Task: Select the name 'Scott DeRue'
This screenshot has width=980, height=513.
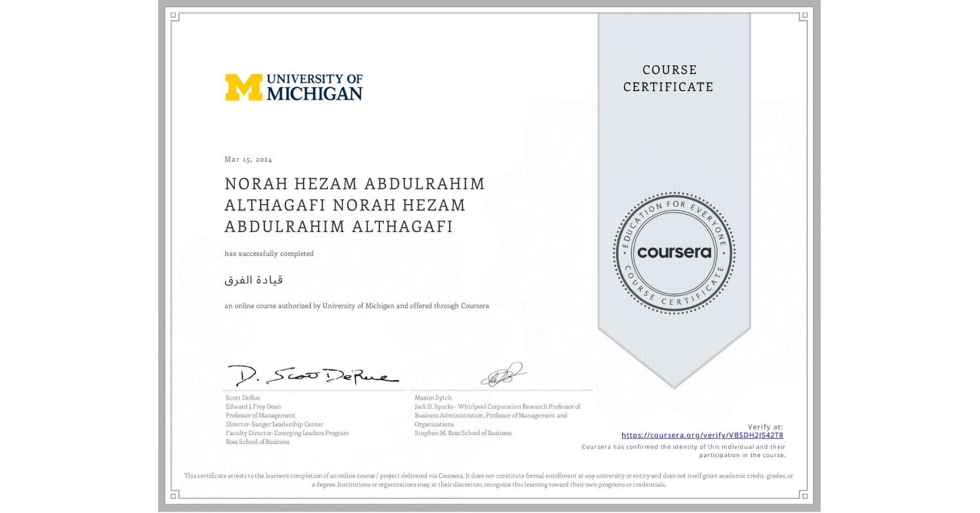Action: pyautogui.click(x=243, y=397)
